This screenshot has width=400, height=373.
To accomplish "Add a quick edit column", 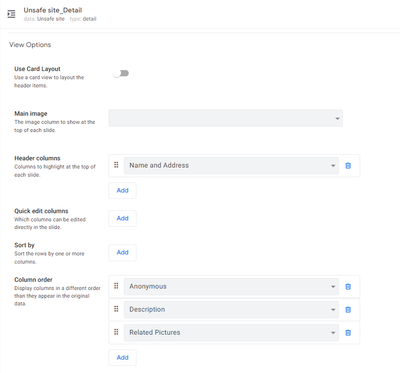I will click(x=122, y=218).
